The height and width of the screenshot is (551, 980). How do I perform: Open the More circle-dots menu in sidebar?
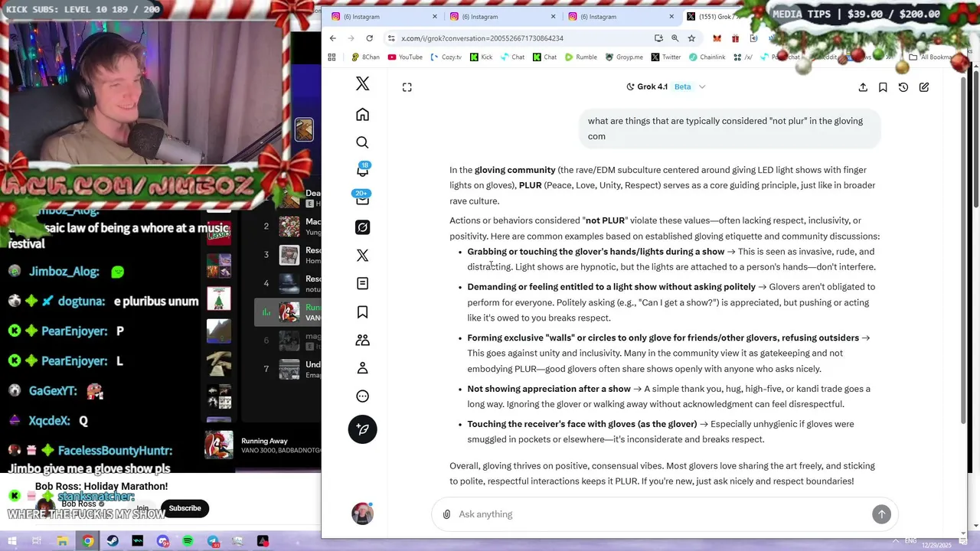click(x=362, y=396)
